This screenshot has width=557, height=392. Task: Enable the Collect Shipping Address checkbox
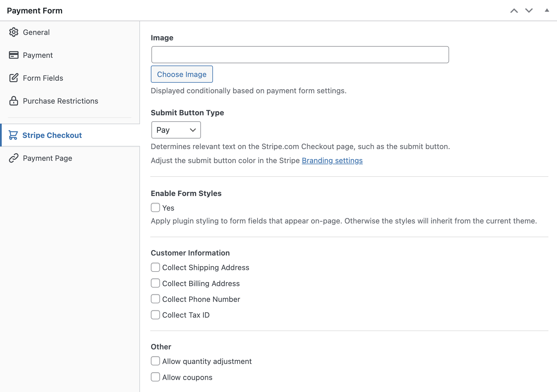(x=155, y=267)
